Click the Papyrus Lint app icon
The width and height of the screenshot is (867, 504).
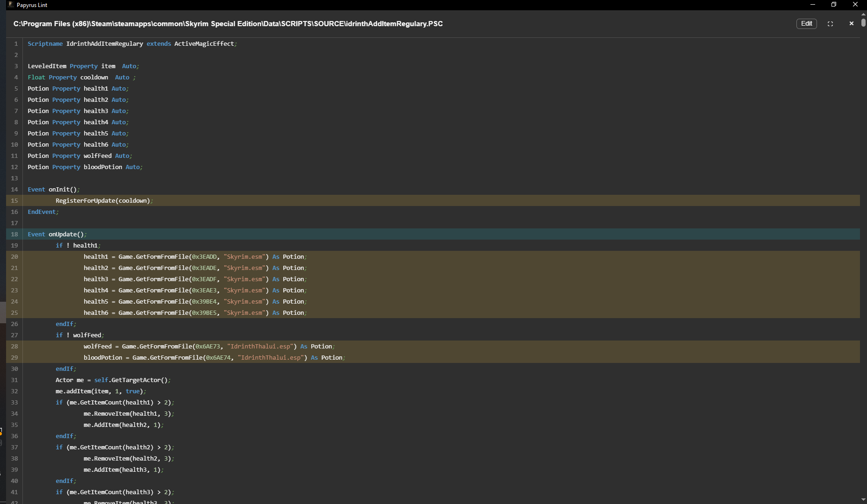(x=11, y=5)
